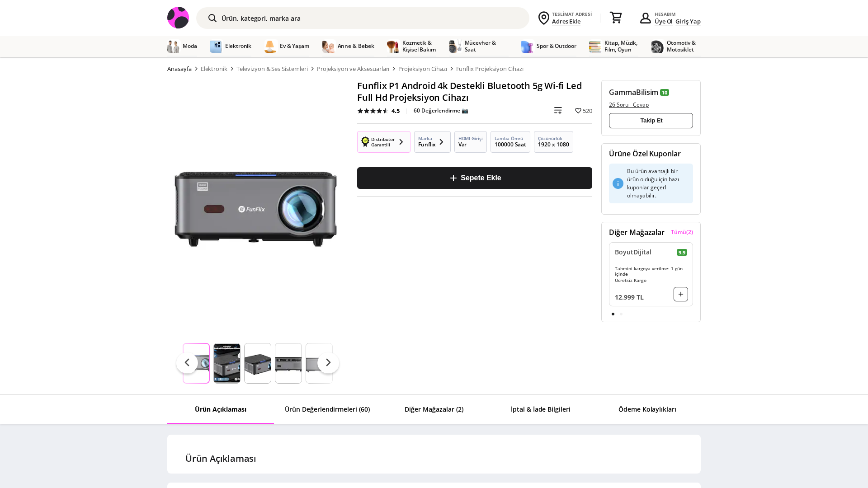This screenshot has height=488, width=868.
Task: Click the compare icon next to the rating
Action: coord(558,110)
